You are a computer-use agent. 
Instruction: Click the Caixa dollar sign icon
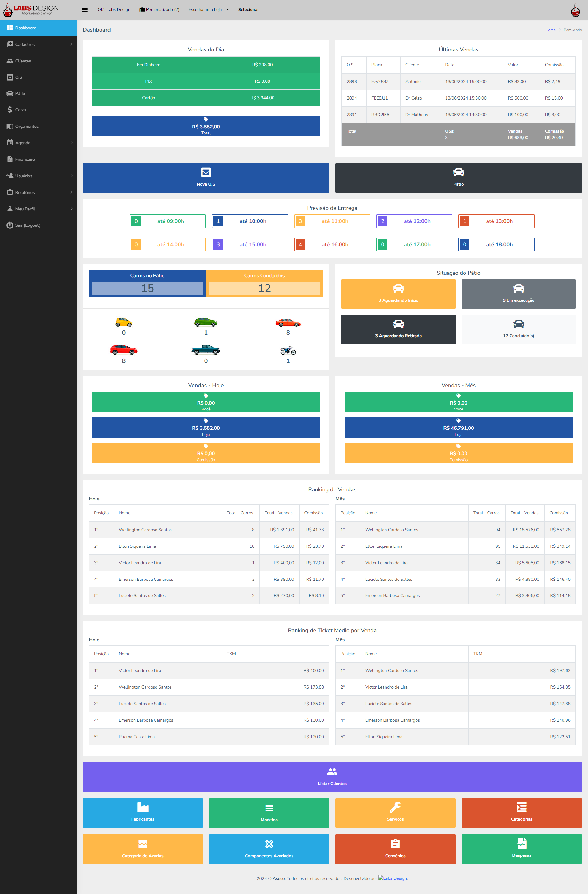(x=10, y=110)
